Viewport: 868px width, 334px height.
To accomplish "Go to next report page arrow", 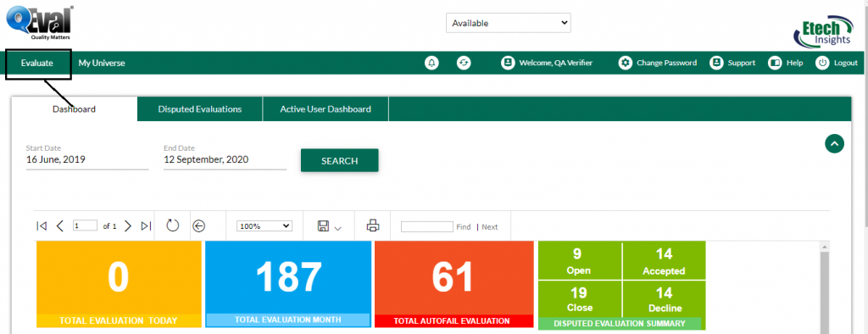I will point(128,226).
